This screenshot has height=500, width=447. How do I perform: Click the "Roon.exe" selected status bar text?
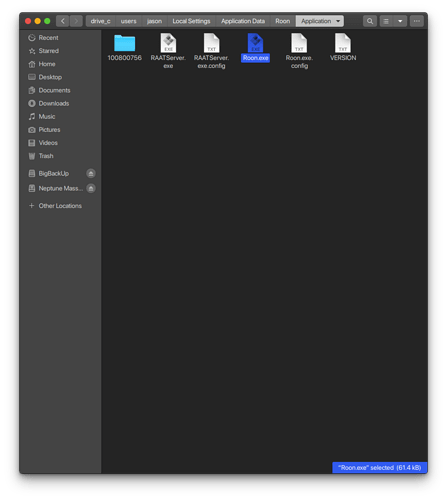point(380,468)
